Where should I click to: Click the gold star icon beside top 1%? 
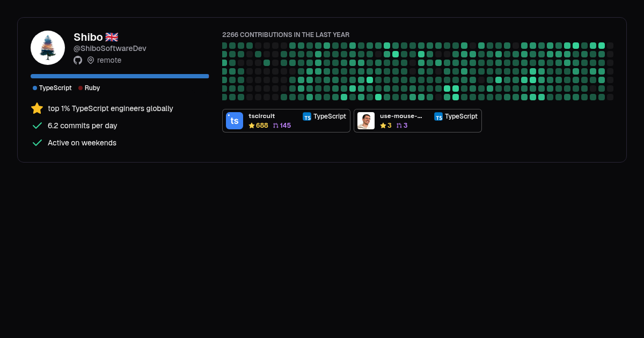click(37, 108)
